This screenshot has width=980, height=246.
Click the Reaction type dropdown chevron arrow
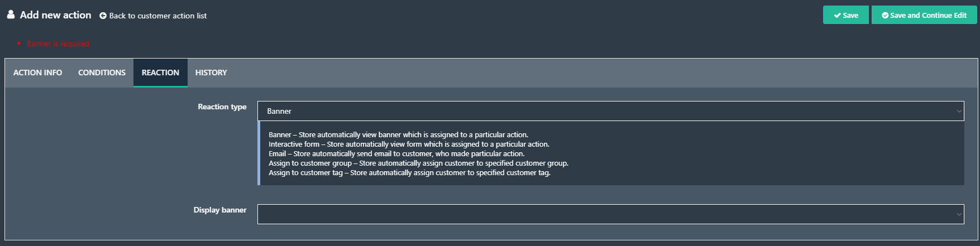[x=959, y=112]
